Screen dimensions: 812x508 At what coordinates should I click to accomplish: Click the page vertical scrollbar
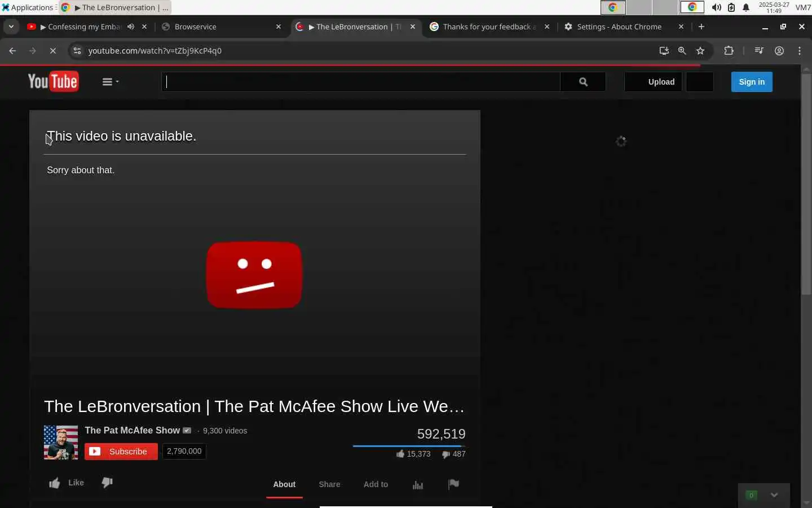806,183
